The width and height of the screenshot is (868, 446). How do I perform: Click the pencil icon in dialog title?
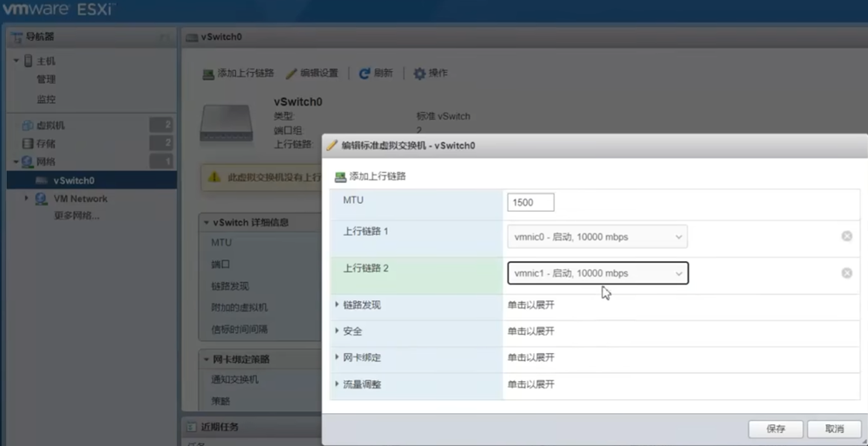click(x=332, y=146)
